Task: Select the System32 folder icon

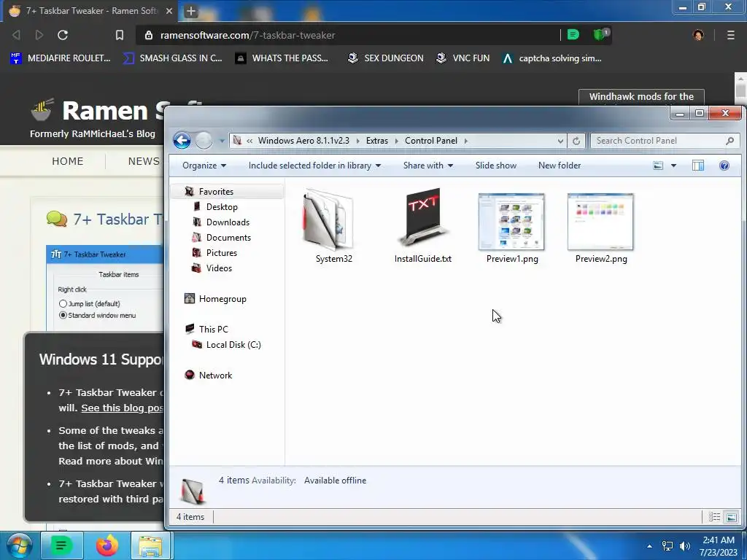Action: point(328,219)
